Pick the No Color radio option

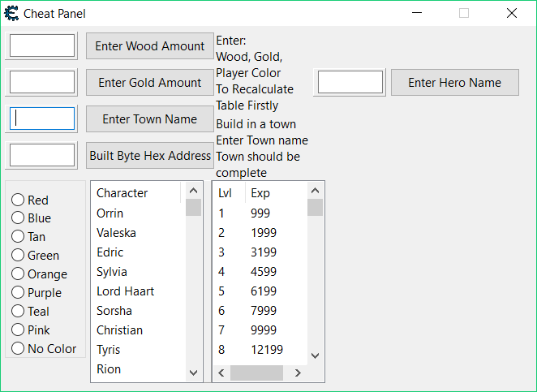[18, 349]
